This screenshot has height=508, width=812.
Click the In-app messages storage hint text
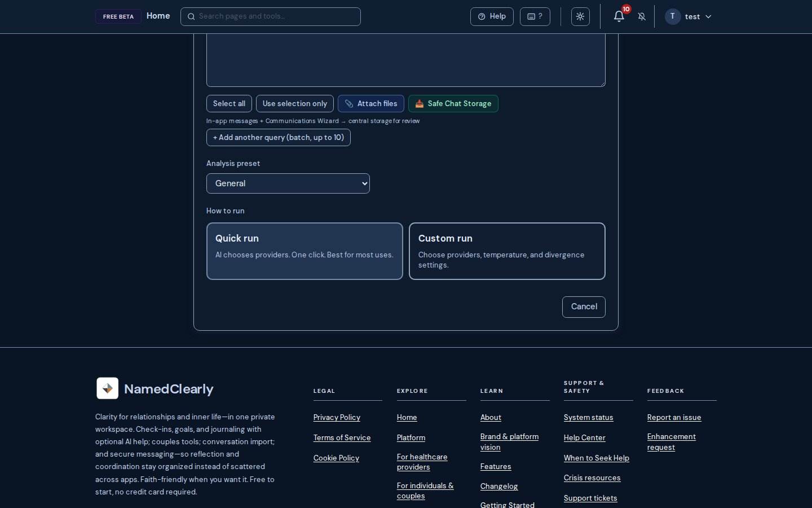[x=313, y=121]
